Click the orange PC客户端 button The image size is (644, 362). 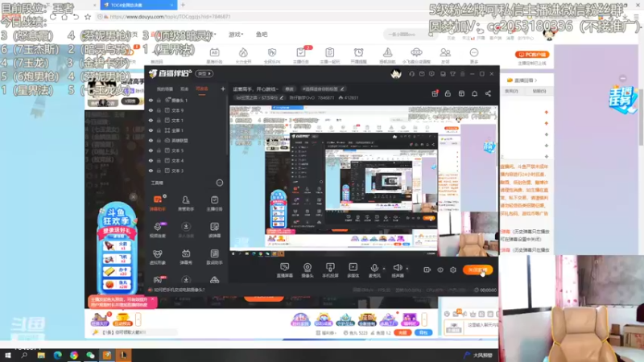(532, 54)
